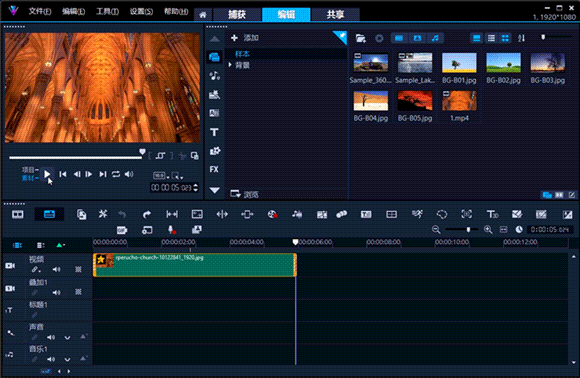The height and width of the screenshot is (378, 580).
Task: Open the 编辑 menu
Action: 73,11
